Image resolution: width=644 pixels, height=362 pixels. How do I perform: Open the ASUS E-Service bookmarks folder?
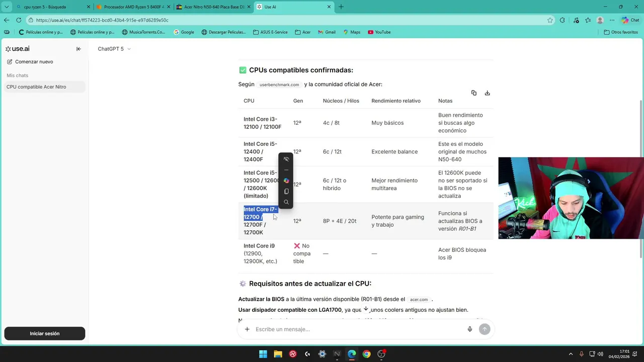(x=270, y=32)
